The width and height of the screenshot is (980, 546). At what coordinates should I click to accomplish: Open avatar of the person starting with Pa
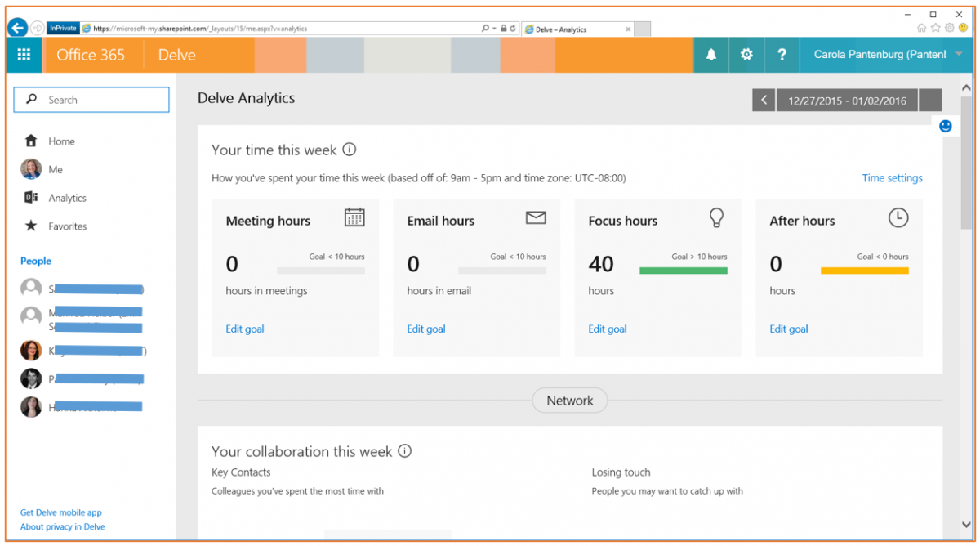[31, 378]
